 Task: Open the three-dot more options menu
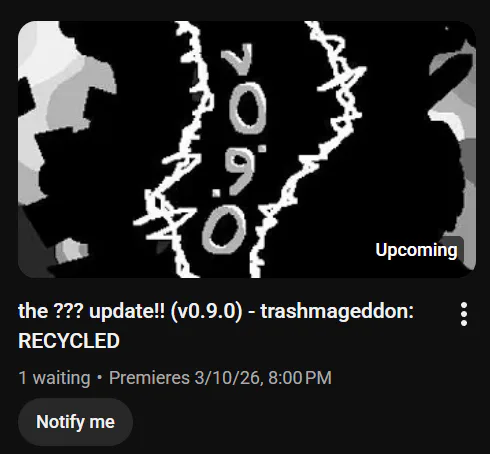pyautogui.click(x=464, y=314)
